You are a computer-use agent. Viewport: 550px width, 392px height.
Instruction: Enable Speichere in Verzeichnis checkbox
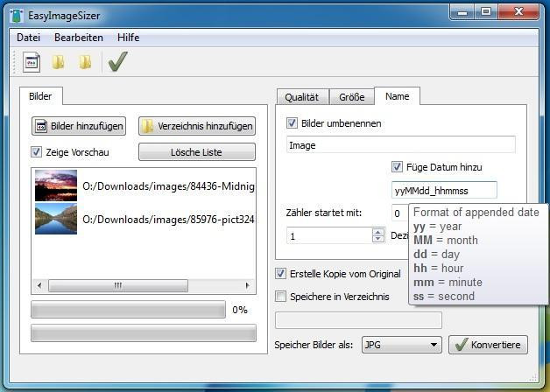tap(280, 297)
